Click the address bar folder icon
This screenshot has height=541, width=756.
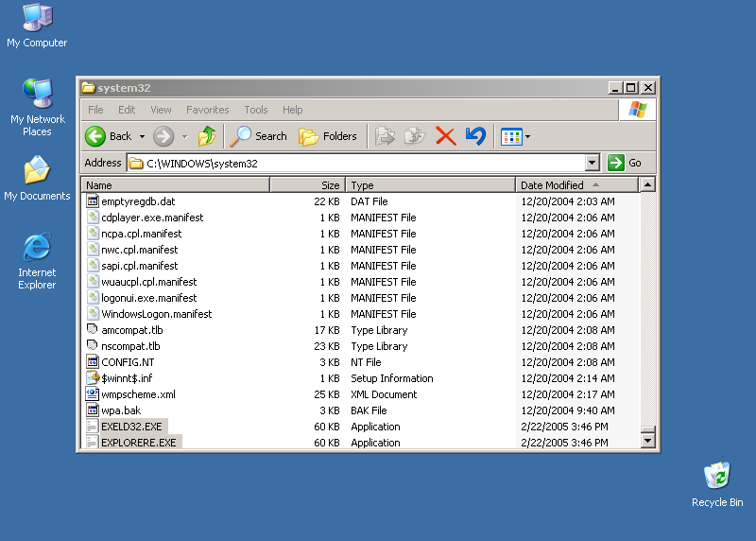[x=136, y=163]
